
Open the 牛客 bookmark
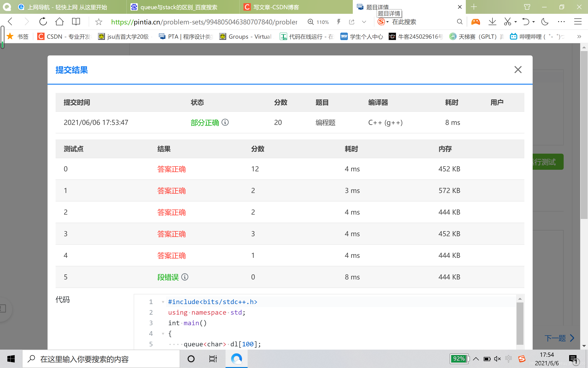[416, 37]
